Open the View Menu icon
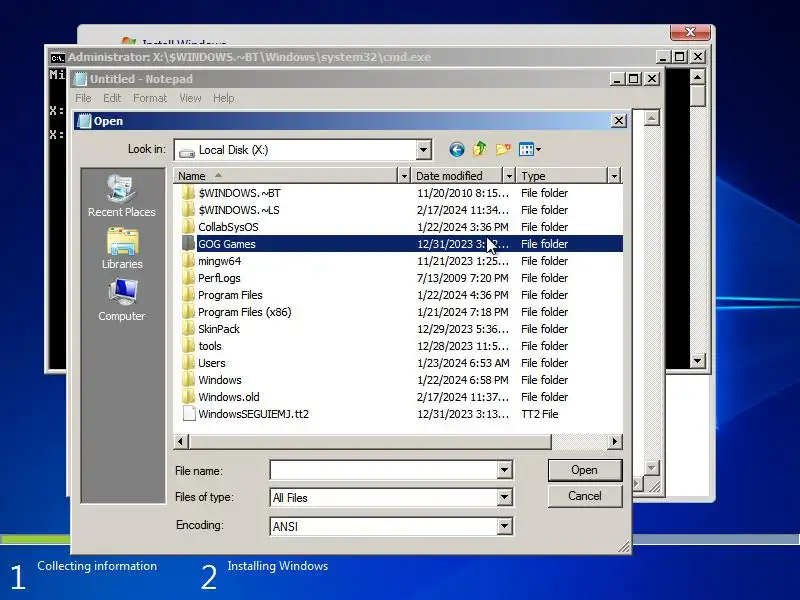Image resolution: width=800 pixels, height=600 pixels. pyautogui.click(x=530, y=149)
